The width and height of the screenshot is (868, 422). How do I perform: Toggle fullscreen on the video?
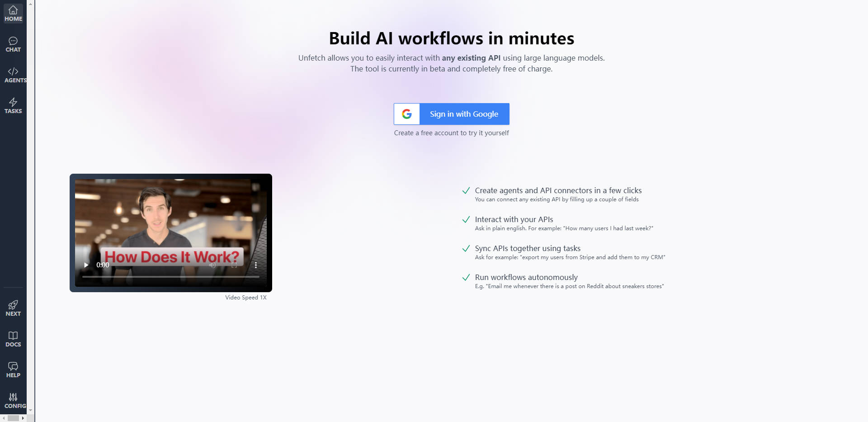234,265
